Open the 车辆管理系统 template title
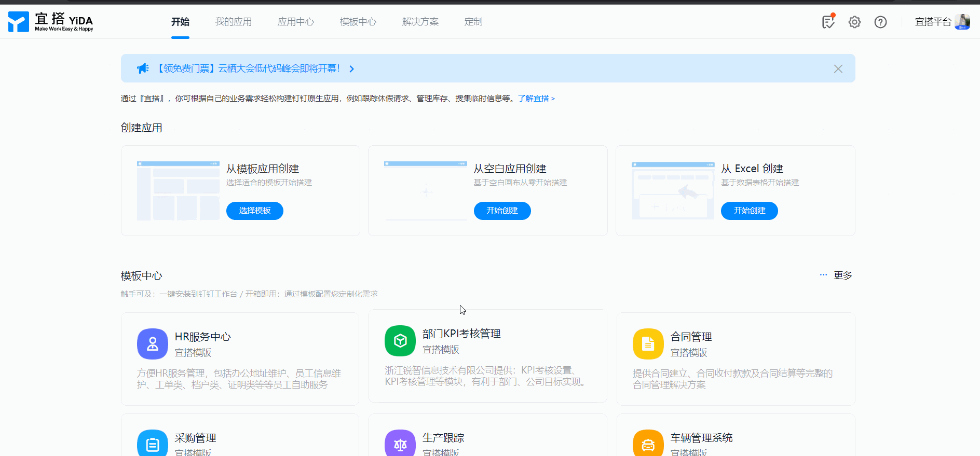 (702, 438)
